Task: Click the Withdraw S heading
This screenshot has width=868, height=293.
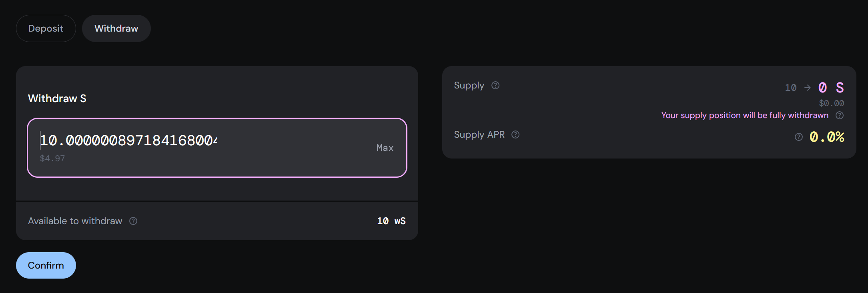Action: tap(57, 98)
